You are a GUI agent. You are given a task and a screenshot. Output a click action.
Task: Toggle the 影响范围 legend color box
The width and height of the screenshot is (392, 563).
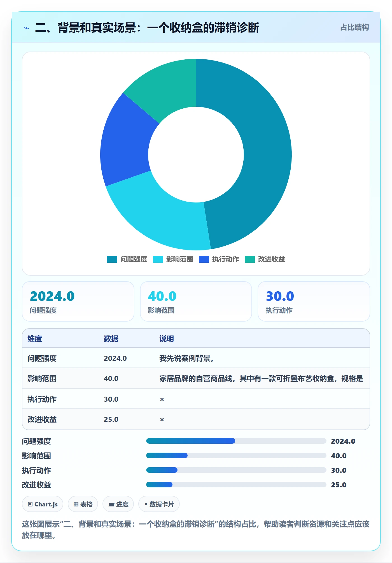158,259
